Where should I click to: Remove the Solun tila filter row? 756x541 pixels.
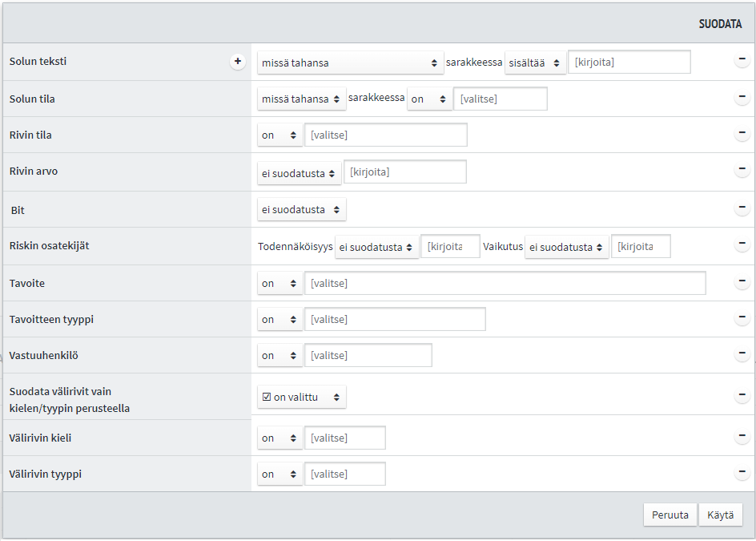pyautogui.click(x=742, y=98)
